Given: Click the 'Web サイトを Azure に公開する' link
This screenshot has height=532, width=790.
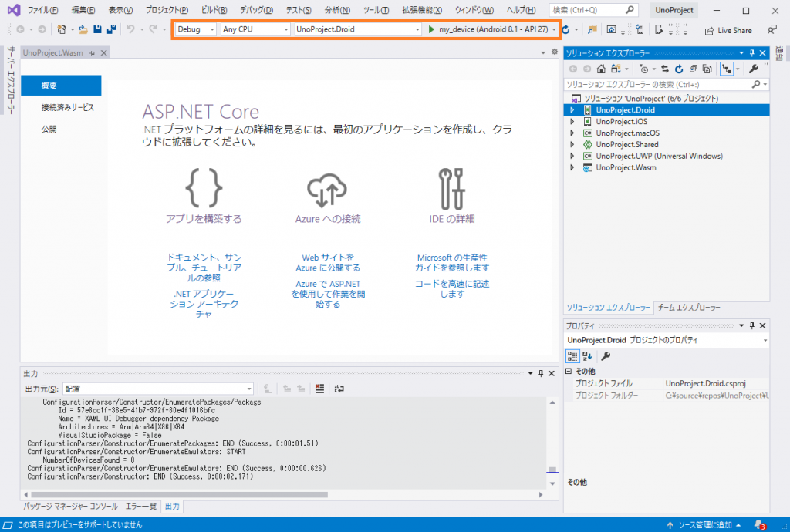Looking at the screenshot, I should pyautogui.click(x=328, y=262).
